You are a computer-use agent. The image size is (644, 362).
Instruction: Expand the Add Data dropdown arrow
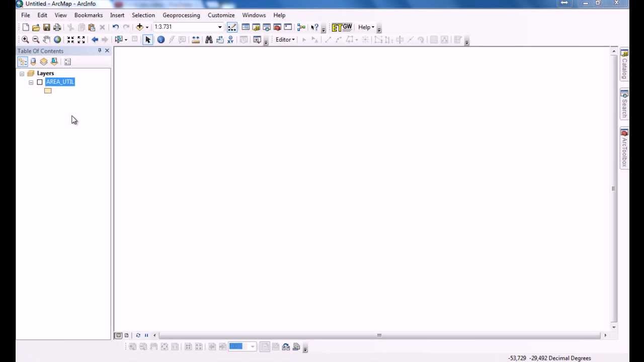pyautogui.click(x=147, y=27)
